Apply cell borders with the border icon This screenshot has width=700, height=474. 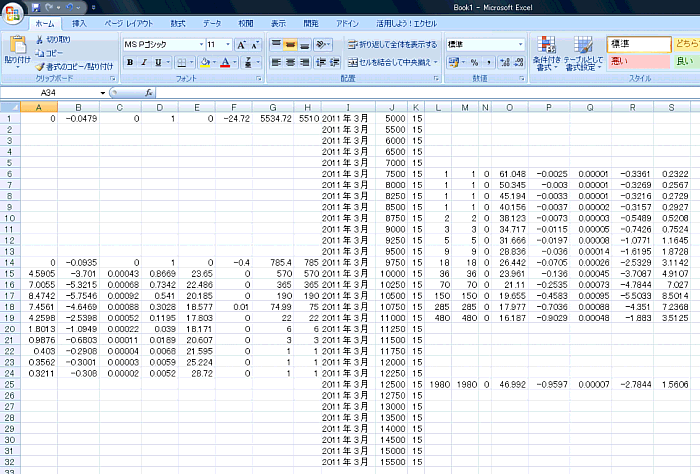point(182,62)
